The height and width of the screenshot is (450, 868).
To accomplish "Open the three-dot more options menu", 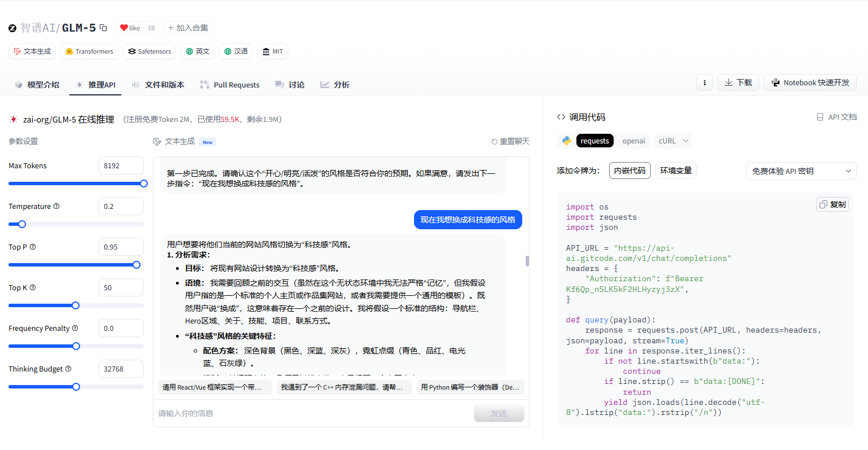I will (704, 82).
